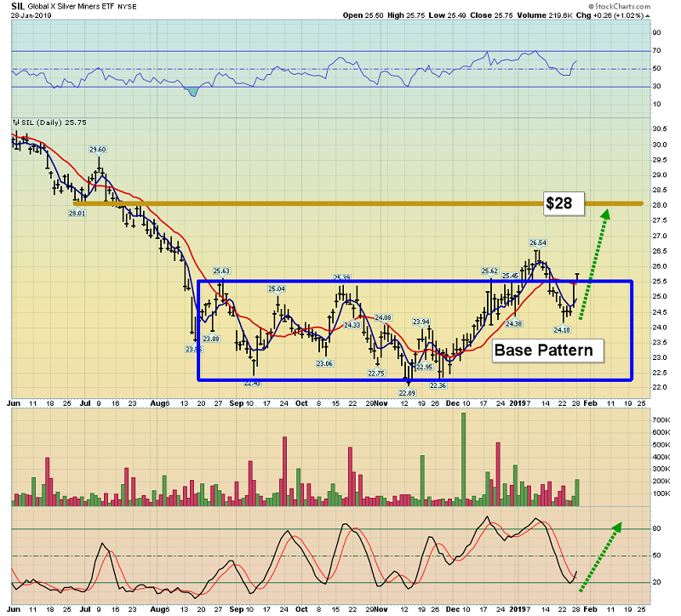681x616 pixels.
Task: Click the 25.63 peak label in late August
Action: pyautogui.click(x=221, y=271)
